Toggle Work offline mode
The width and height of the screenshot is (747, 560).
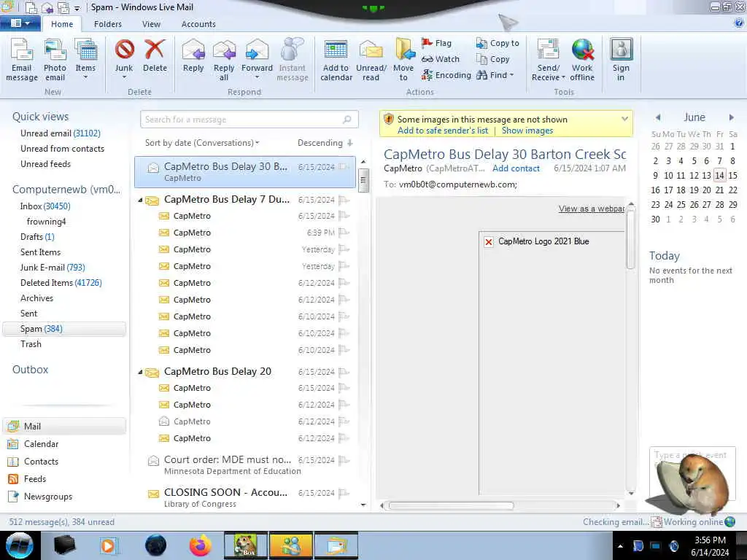click(x=582, y=60)
